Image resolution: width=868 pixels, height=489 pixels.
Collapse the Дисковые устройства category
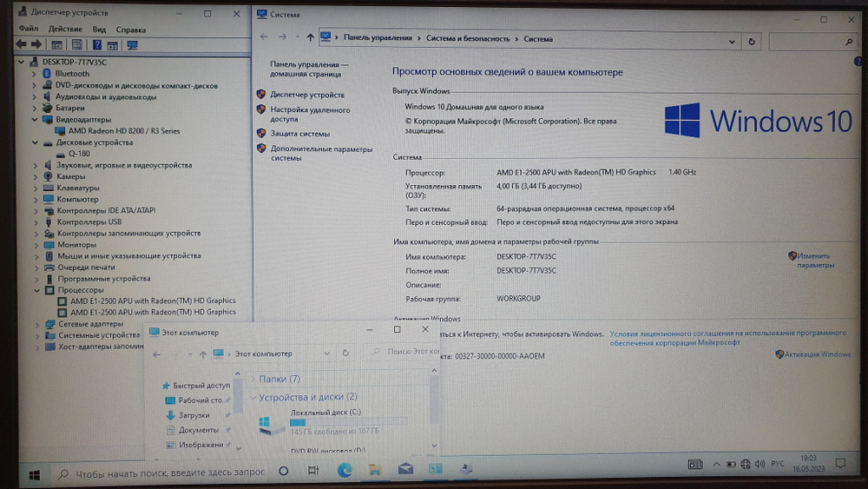35,142
